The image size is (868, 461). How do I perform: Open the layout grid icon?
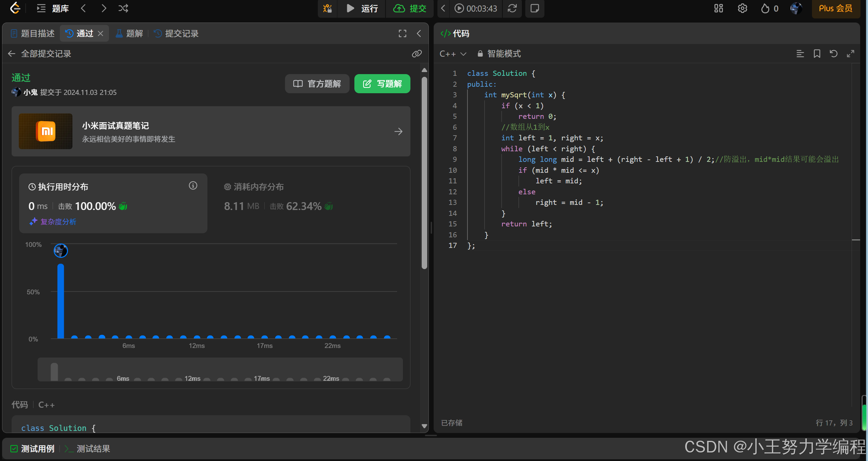click(718, 8)
